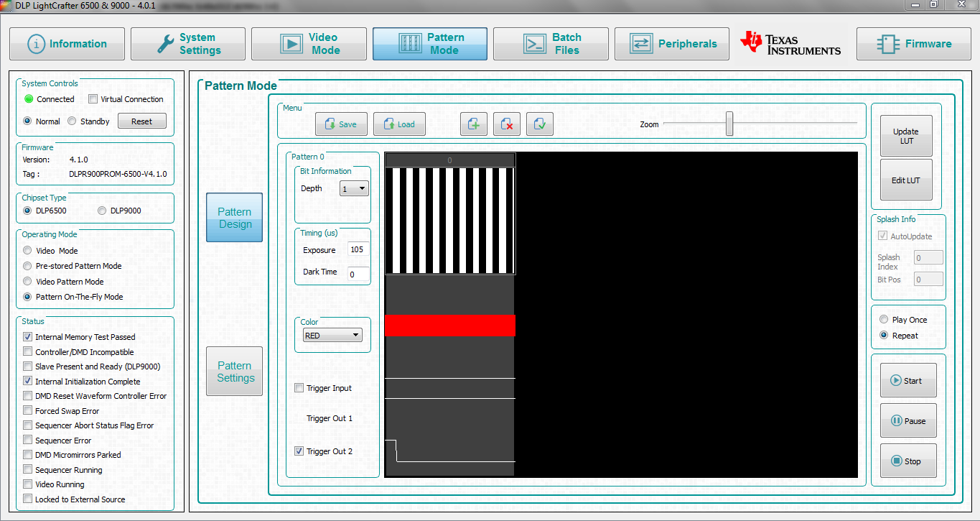Click the Reset button
Screen dimensions: 980x521
pos(141,121)
